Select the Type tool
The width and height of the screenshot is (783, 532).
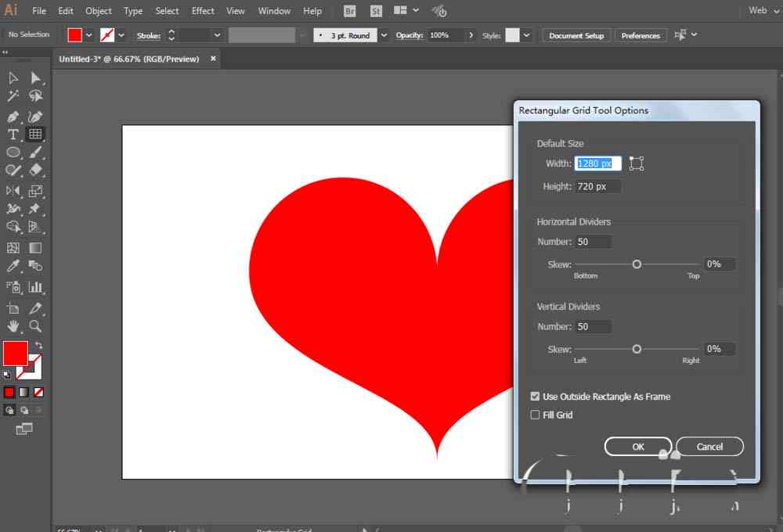(13, 135)
